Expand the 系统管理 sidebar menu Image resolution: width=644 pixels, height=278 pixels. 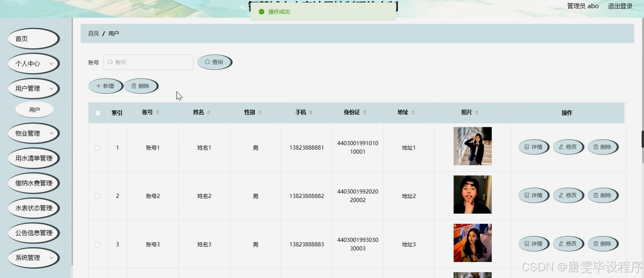pos(33,258)
